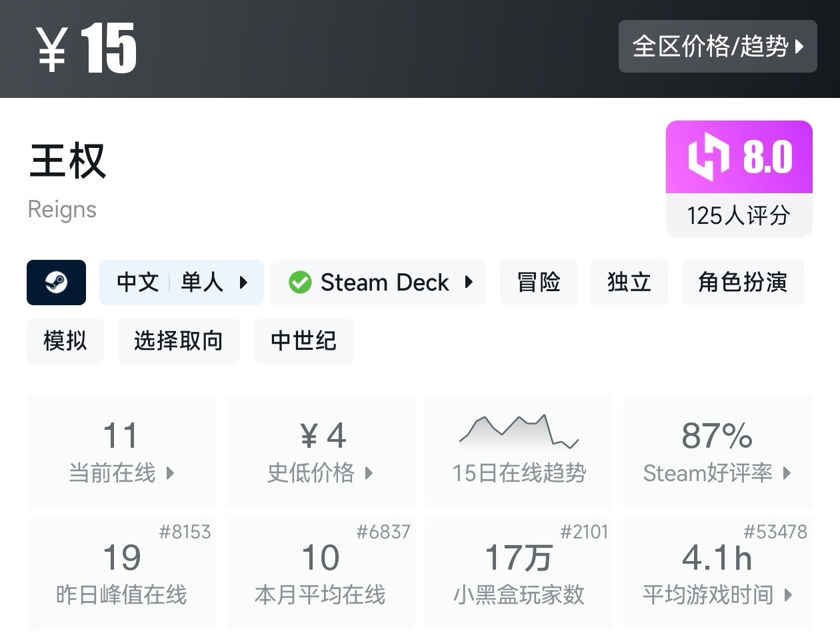840x633 pixels.
Task: Select the 模拟 genre tag
Action: point(65,341)
